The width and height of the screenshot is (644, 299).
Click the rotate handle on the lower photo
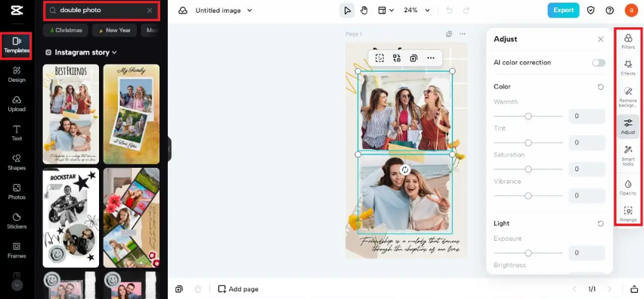coord(405,170)
